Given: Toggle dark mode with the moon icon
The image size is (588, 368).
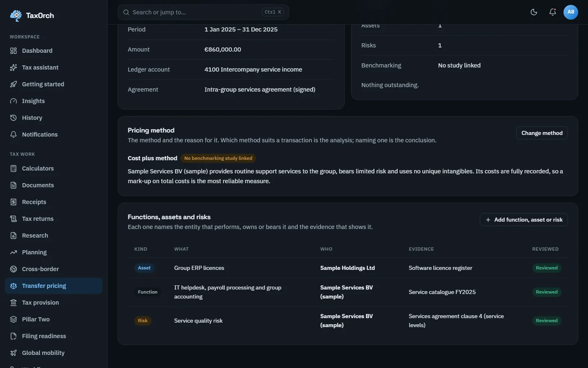Looking at the screenshot, I should point(534,12).
